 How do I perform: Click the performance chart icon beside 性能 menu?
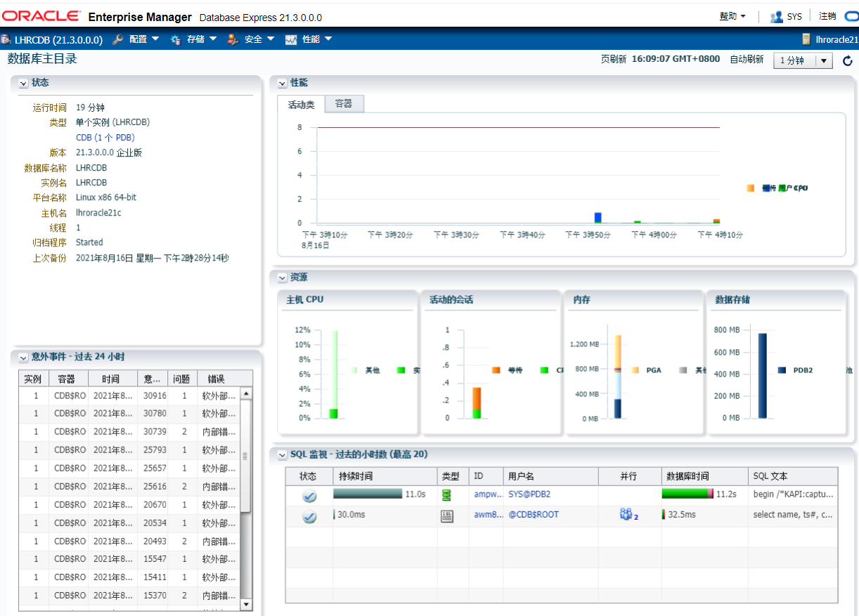click(x=290, y=39)
